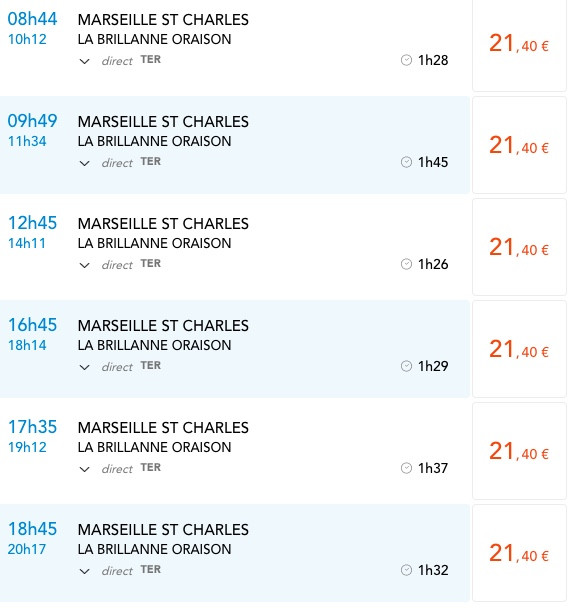Pick the 21,40 € fare for 18h45 train
This screenshot has width=574, height=610.
click(519, 553)
